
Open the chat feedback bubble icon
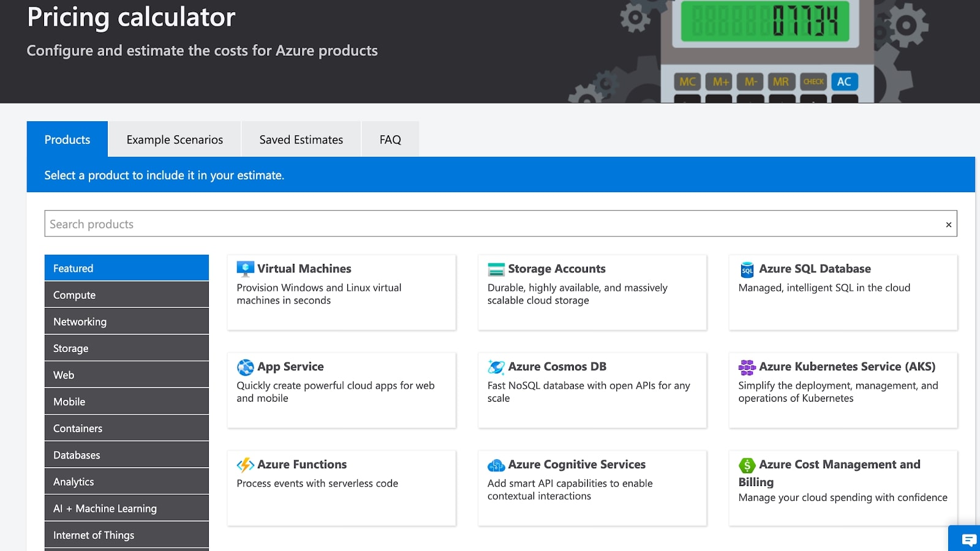point(969,540)
